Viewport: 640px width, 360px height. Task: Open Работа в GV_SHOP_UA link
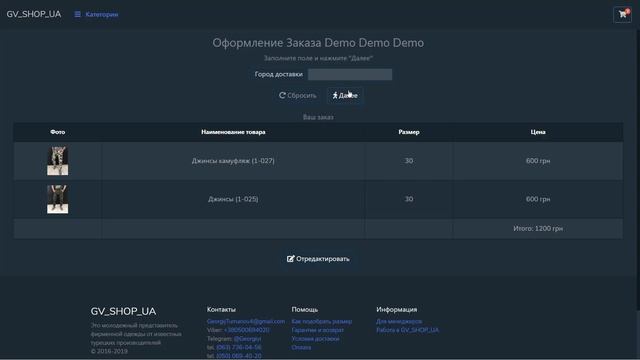coord(407,330)
